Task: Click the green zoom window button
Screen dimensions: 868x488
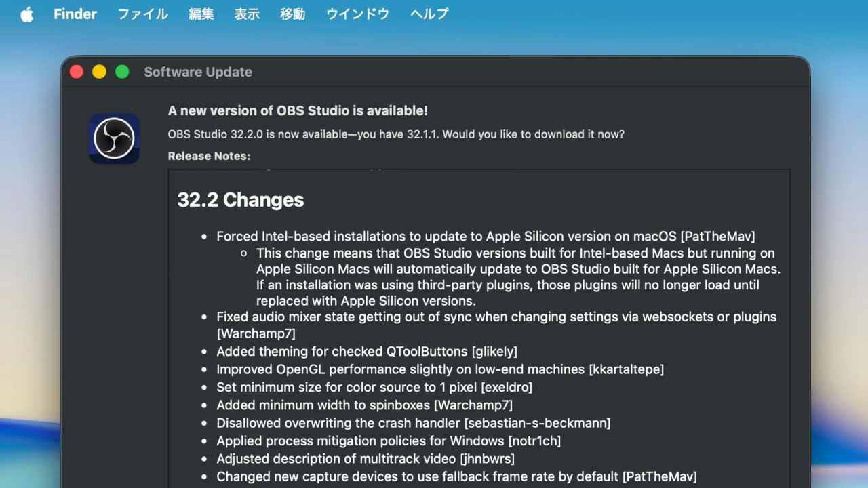Action: 122,72
